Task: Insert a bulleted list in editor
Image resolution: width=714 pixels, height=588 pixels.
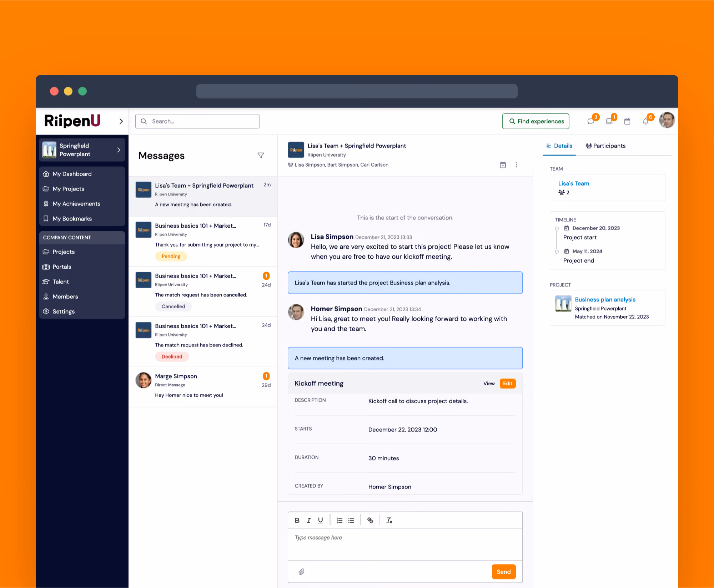Action: click(351, 520)
